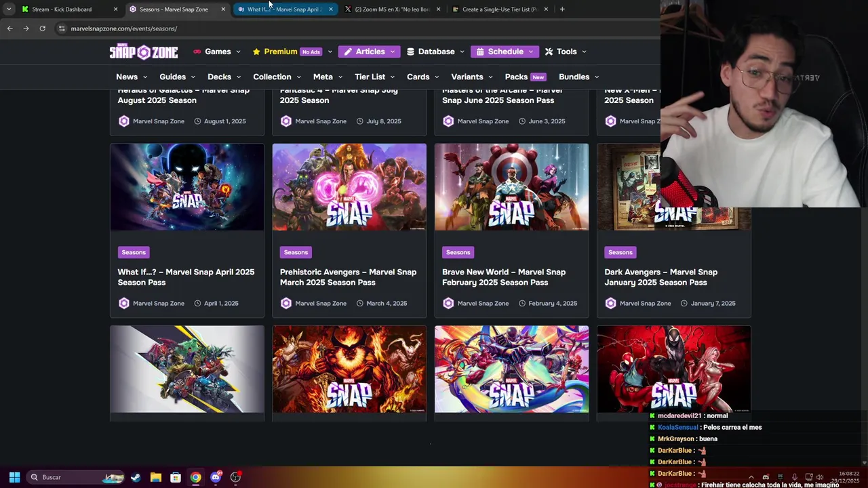Open Dark Avengers January 2025 Season Pass article
This screenshot has height=488, width=868.
point(660,277)
